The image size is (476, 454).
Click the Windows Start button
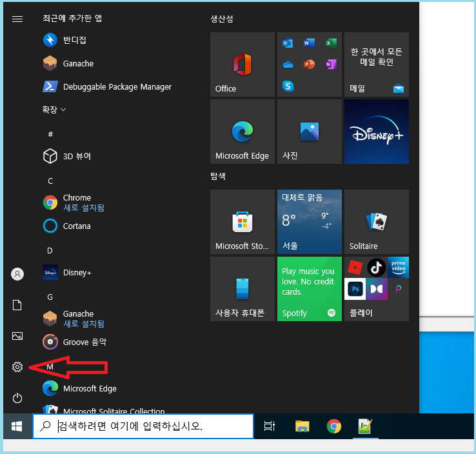17,426
